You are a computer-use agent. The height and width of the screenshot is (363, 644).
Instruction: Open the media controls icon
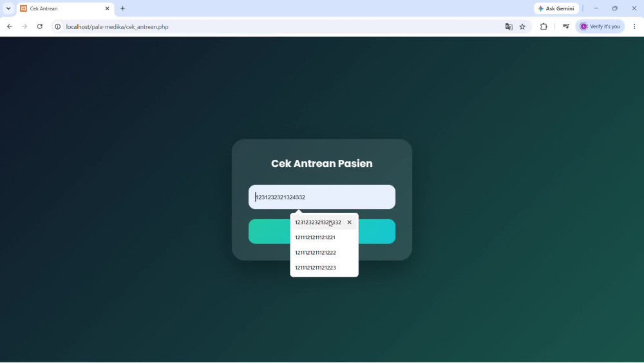pos(566,26)
